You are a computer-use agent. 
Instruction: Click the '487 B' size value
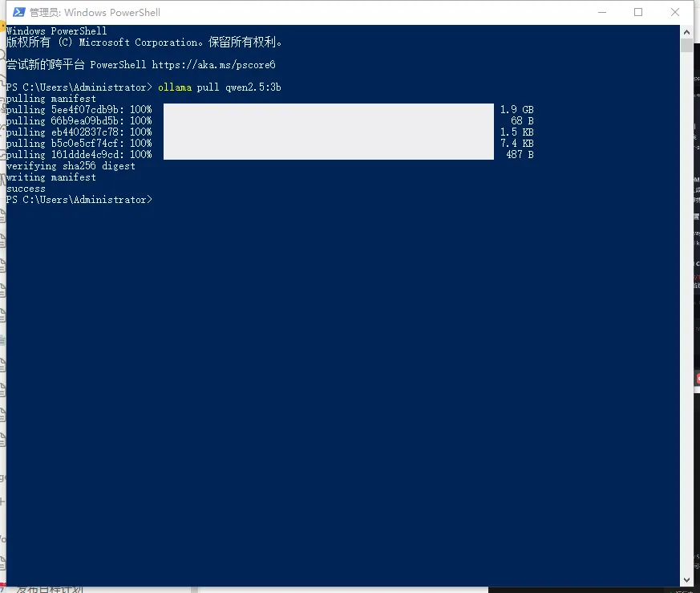520,154
